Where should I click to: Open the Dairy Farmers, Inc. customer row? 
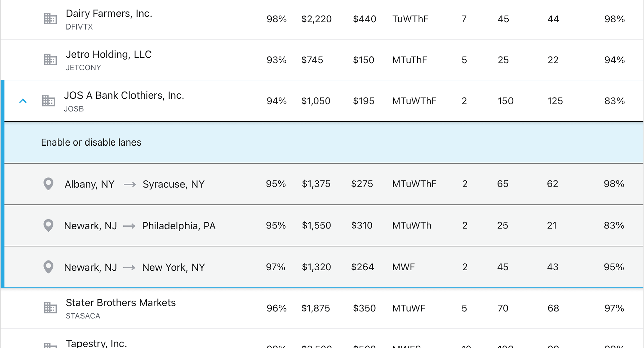[x=322, y=19]
